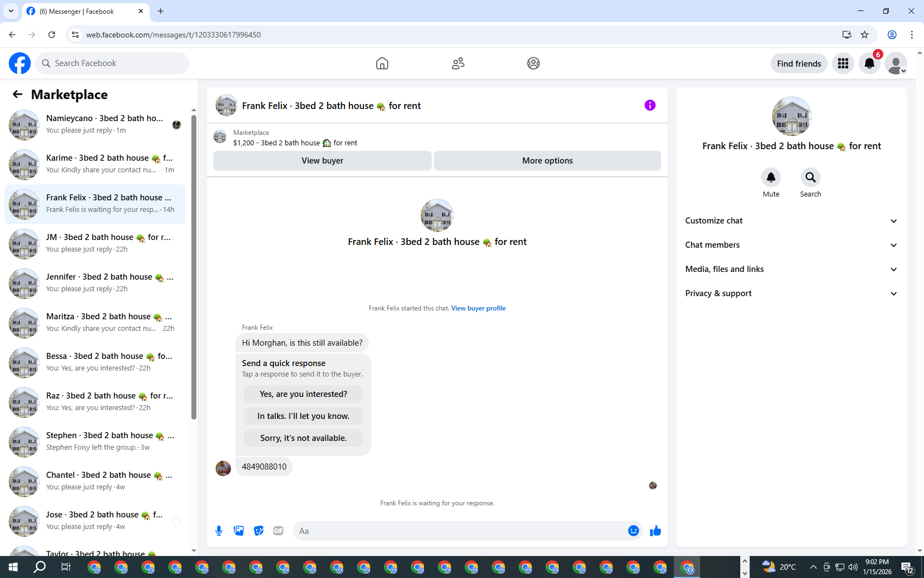The image size is (924, 578).
Task: Click the View buyer button
Action: click(322, 161)
